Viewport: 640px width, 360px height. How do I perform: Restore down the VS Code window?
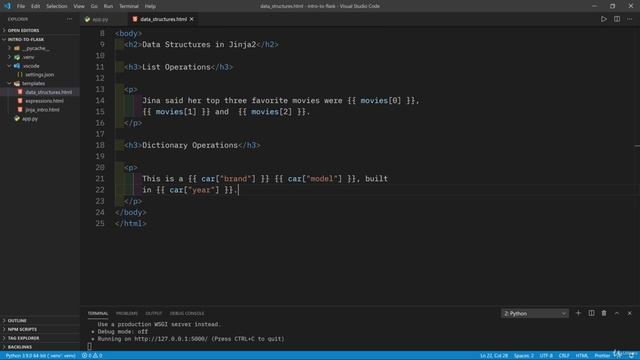(612, 6)
